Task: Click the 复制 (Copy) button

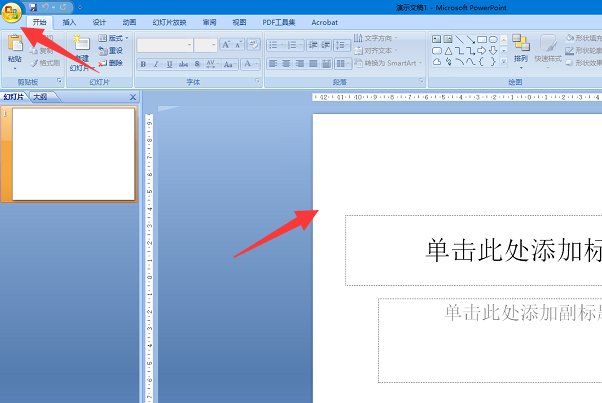Action: coord(42,50)
